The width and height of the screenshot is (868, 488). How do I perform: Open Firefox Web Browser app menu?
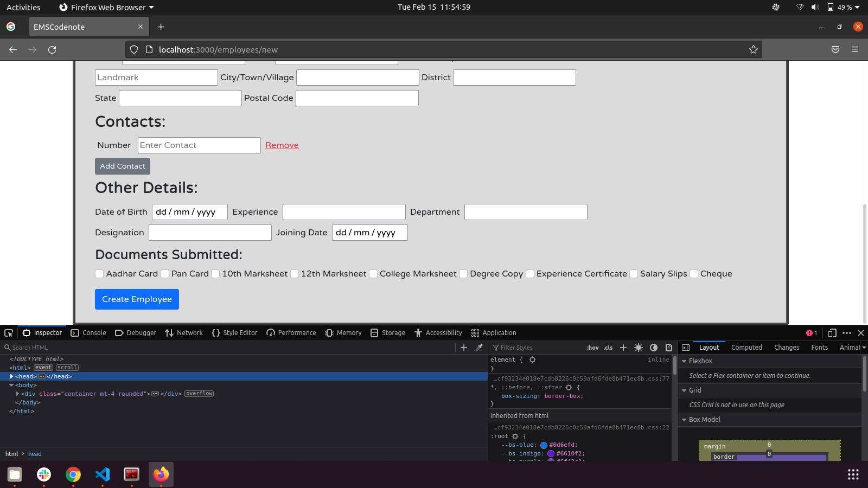107,7
